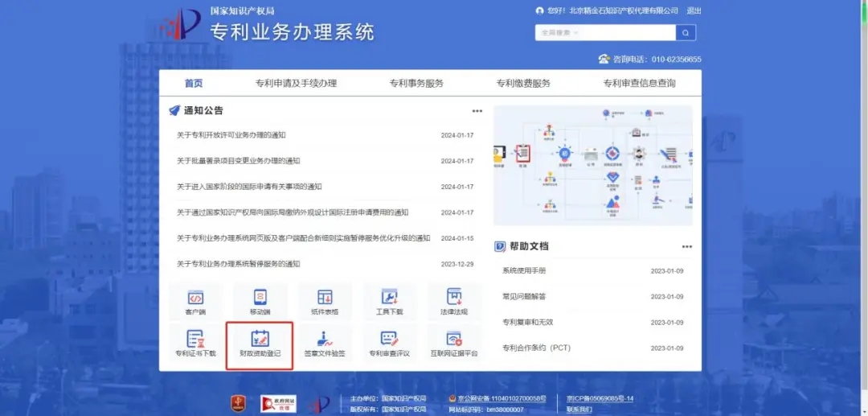Open notice about 新细则实施暂停服务优化升级
This screenshot has height=416, width=868.
pyautogui.click(x=303, y=238)
